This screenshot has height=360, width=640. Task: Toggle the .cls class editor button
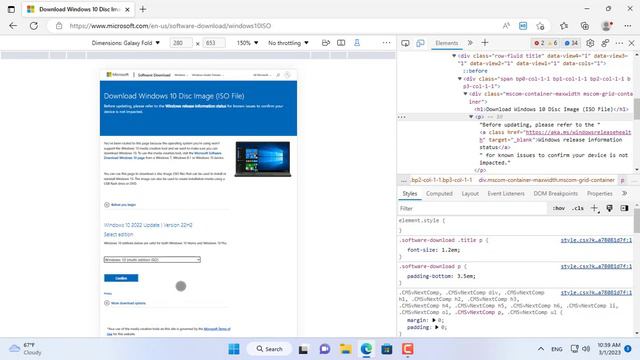click(x=577, y=208)
